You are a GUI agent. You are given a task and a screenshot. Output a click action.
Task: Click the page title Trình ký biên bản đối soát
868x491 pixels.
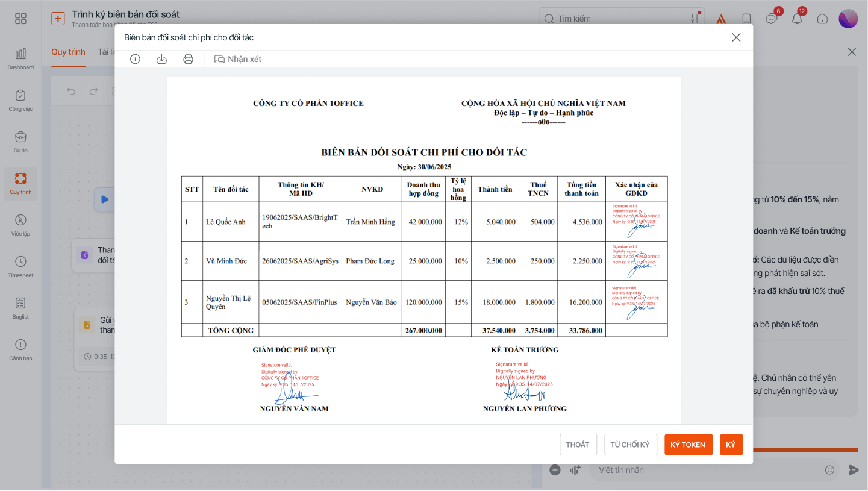click(x=126, y=14)
